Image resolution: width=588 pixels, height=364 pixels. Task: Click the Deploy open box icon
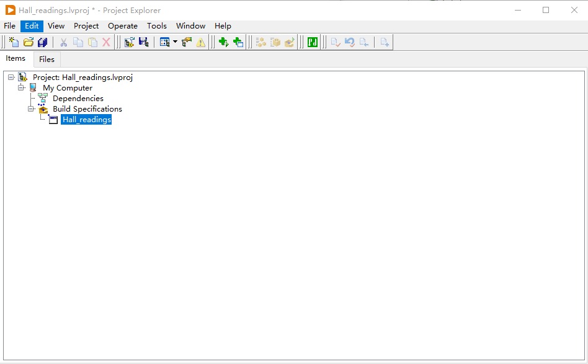pyautogui.click(x=290, y=42)
